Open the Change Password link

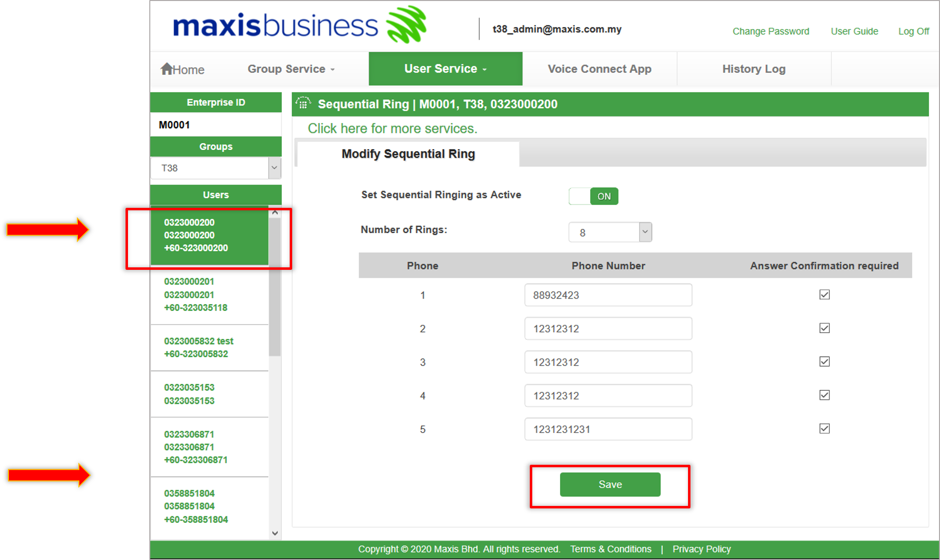(770, 31)
